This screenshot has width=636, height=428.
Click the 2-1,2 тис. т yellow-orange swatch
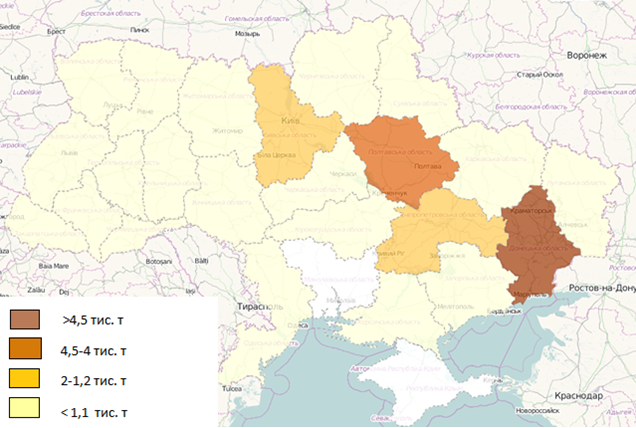[x=27, y=380]
